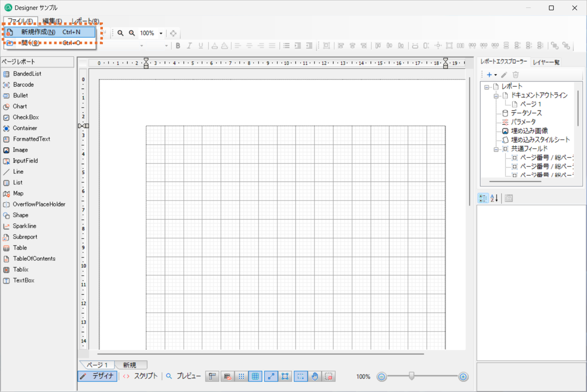Click the zoom-in plus icon at bottom
Viewport: 587px width, 392px height.
pyautogui.click(x=463, y=376)
